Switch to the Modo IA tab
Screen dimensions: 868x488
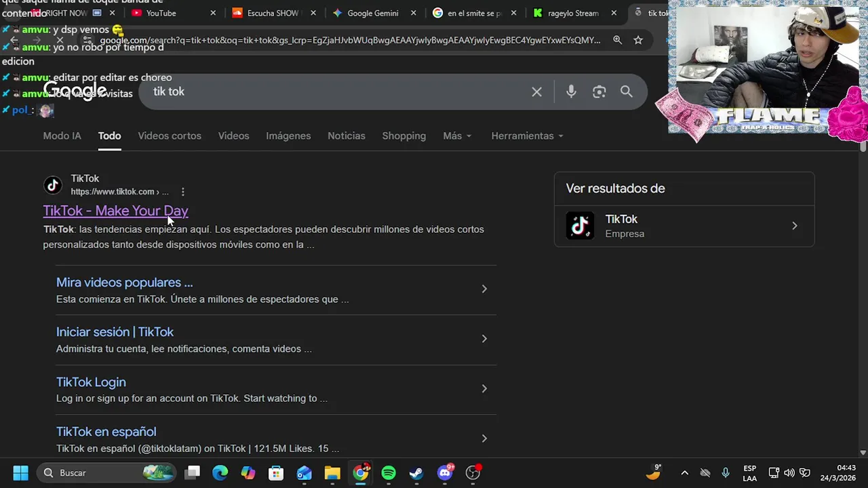tap(62, 136)
